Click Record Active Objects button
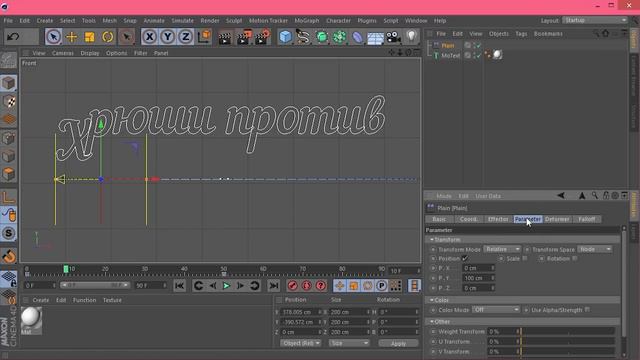 (x=292, y=286)
